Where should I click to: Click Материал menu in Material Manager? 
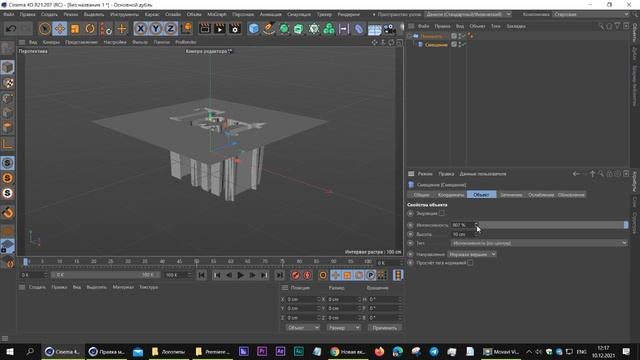tap(123, 287)
